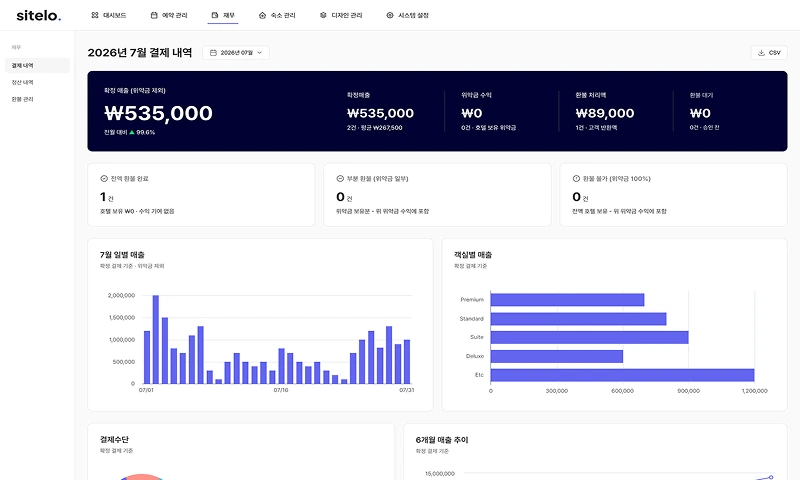Expand the 2026년 07월 month dropdown
Image resolution: width=800 pixels, height=480 pixels.
(x=236, y=53)
